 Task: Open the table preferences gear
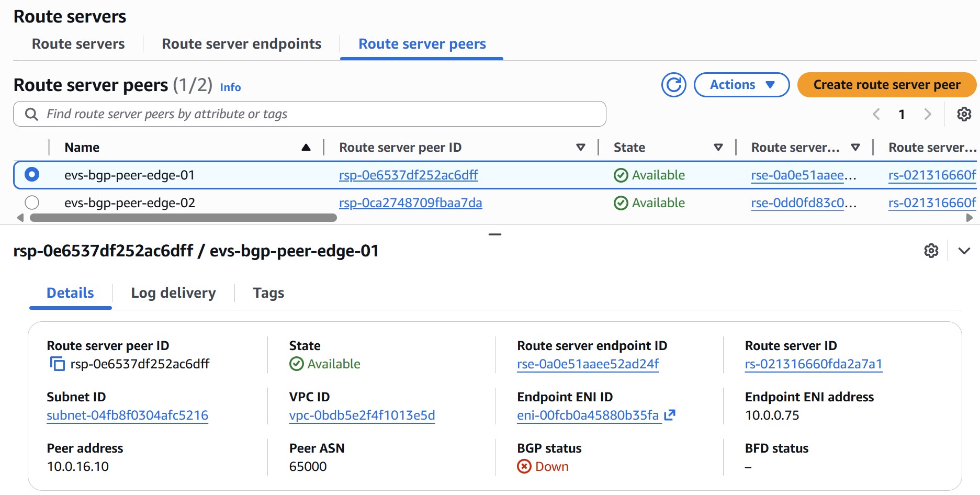tap(964, 114)
